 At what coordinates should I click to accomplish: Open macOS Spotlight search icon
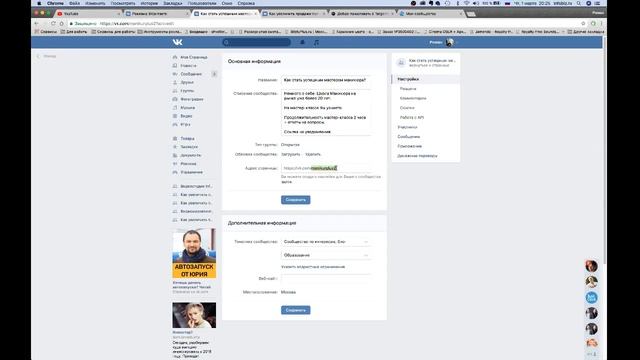tap(579, 3)
